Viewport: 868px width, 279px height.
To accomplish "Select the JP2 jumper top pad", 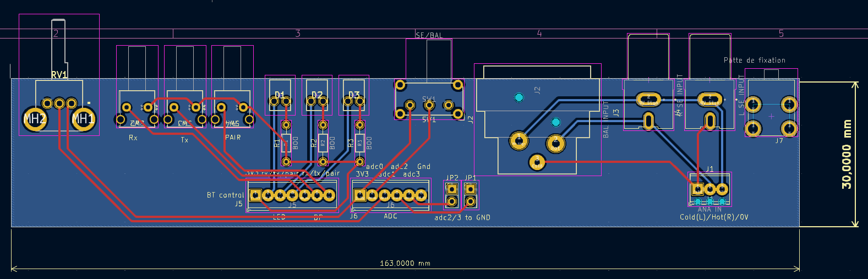I will [452, 189].
